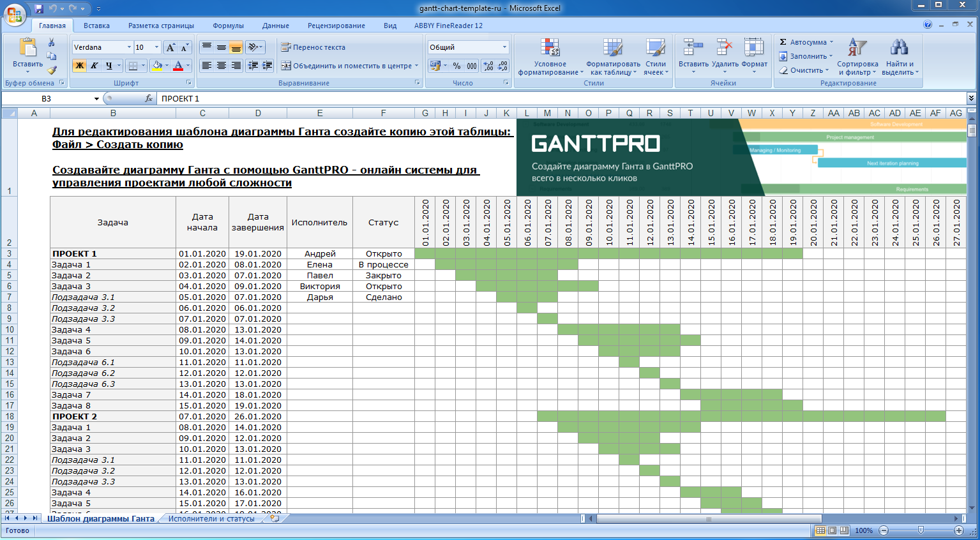
Task: Expand the Name Box dropdown
Action: pos(96,98)
